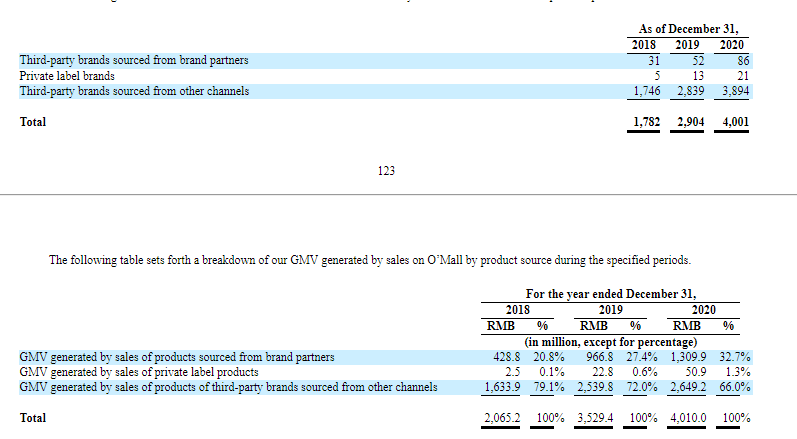The width and height of the screenshot is (797, 439).
Task: Click the GMV value 428.8
Action: click(507, 357)
